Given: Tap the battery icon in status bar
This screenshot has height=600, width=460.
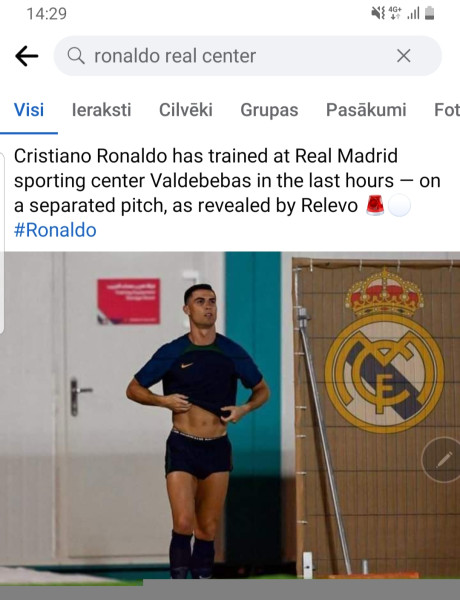Looking at the screenshot, I should (x=429, y=13).
